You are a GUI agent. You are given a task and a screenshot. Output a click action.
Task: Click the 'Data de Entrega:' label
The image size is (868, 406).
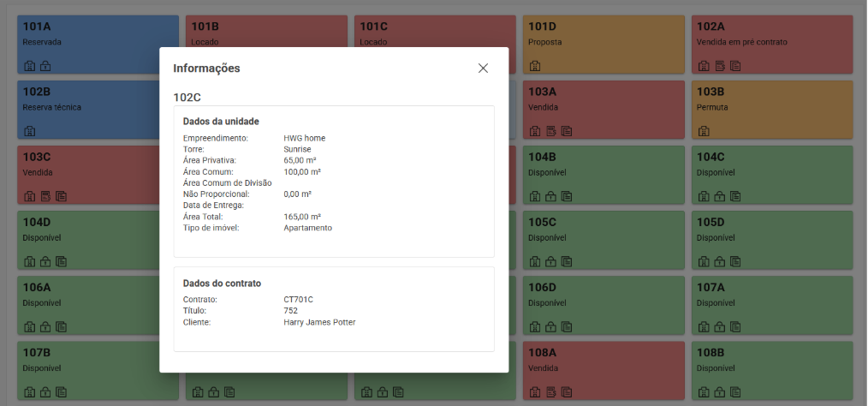coord(214,205)
